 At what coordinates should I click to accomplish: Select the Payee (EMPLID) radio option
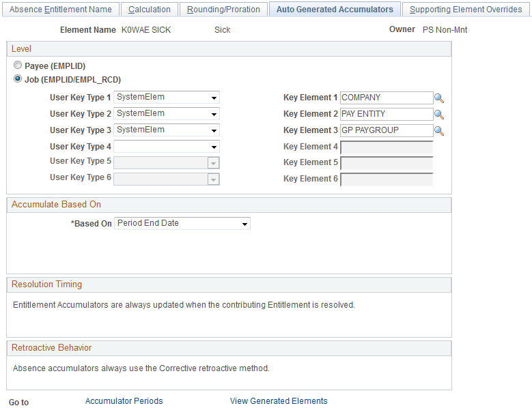click(18, 65)
